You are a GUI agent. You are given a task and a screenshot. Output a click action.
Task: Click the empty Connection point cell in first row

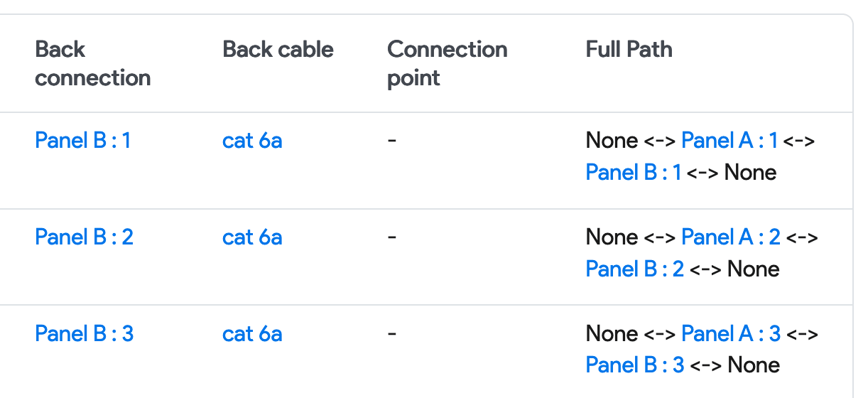pos(391,140)
